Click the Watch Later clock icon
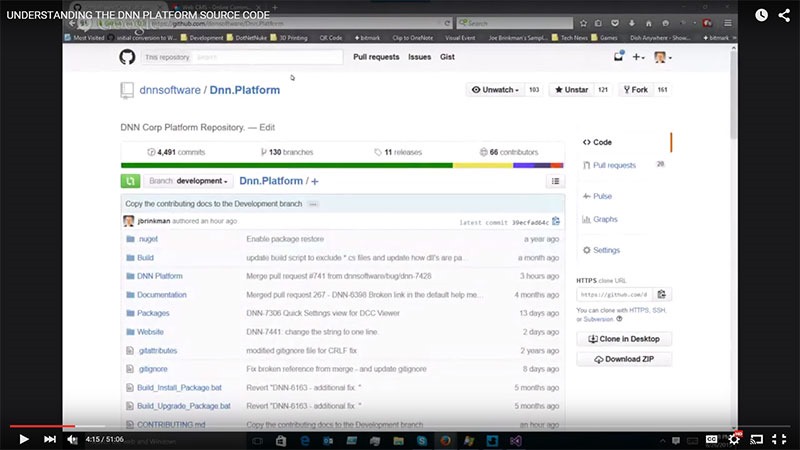Screen dimensions: 800x450 pos(761,15)
